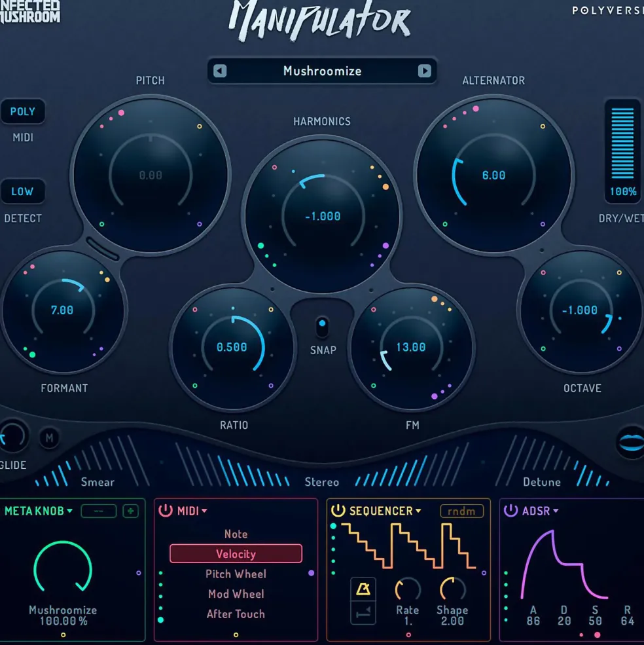The height and width of the screenshot is (645, 644).
Task: Click the Pitch value 0.00
Action: [x=151, y=175]
